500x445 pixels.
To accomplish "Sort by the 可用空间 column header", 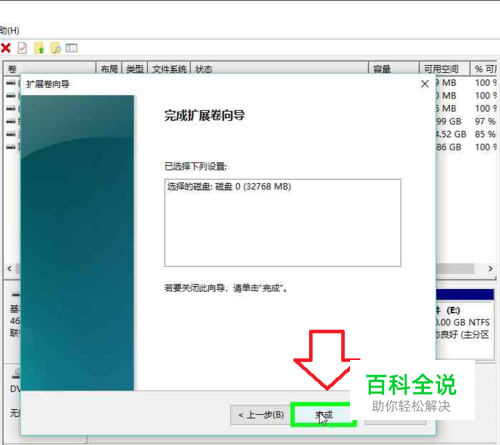I will click(x=445, y=69).
